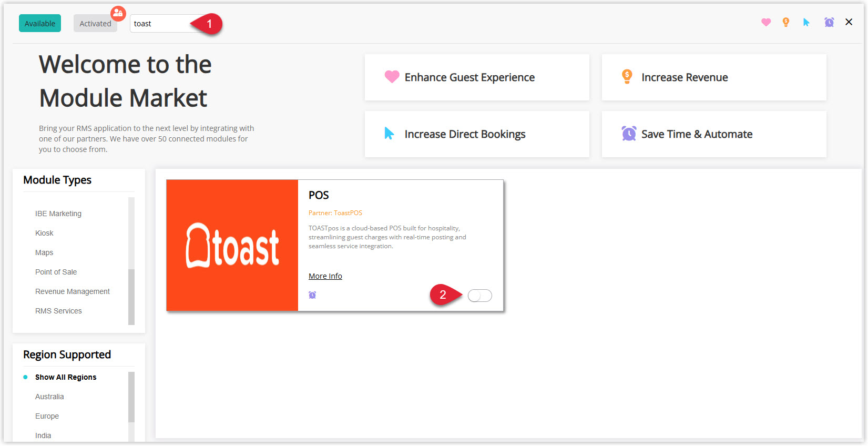The height and width of the screenshot is (446, 868).
Task: Switch to the Activated tab
Action: click(x=95, y=23)
